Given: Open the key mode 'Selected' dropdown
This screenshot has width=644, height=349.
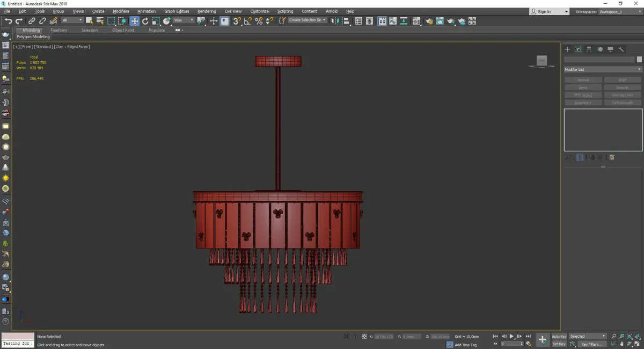Looking at the screenshot, I should coord(588,336).
